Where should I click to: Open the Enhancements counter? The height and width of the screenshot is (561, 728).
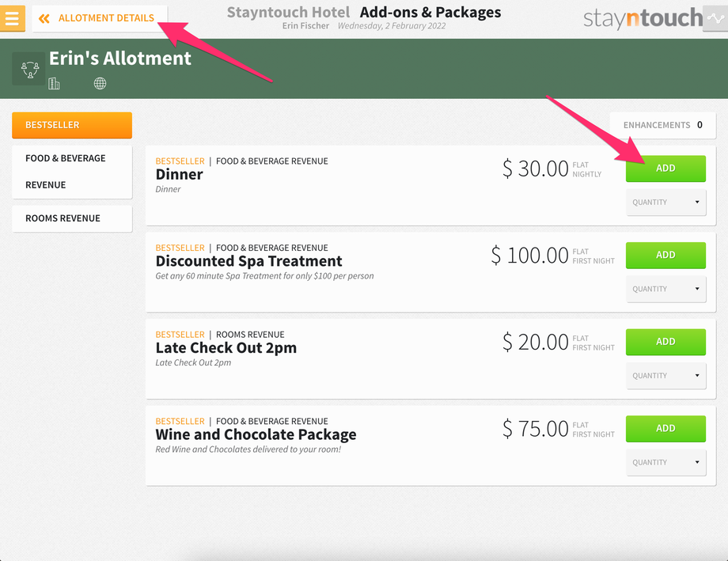tap(662, 125)
